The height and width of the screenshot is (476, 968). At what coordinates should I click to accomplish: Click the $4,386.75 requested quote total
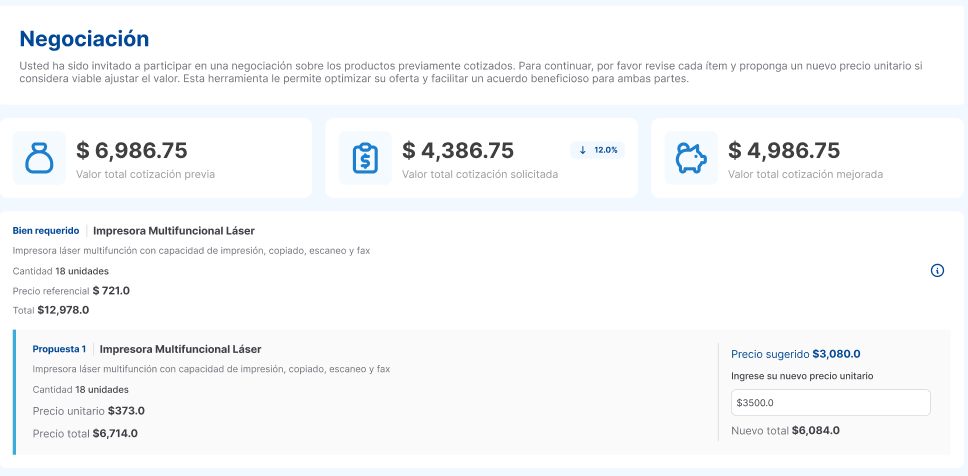pos(458,150)
